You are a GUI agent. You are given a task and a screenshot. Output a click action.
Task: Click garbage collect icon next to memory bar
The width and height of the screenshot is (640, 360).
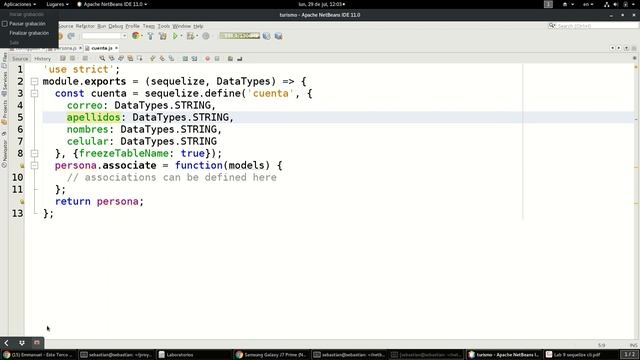(x=267, y=36)
